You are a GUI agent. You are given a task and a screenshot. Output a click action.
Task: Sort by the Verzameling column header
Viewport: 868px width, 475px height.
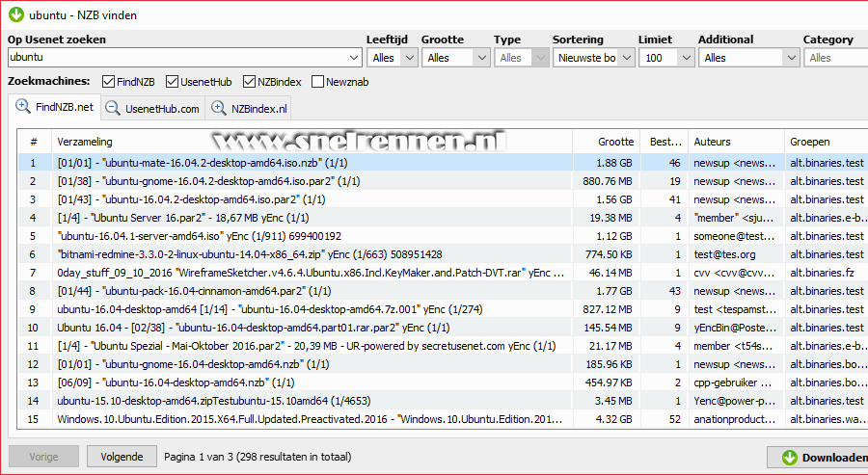pyautogui.click(x=312, y=142)
